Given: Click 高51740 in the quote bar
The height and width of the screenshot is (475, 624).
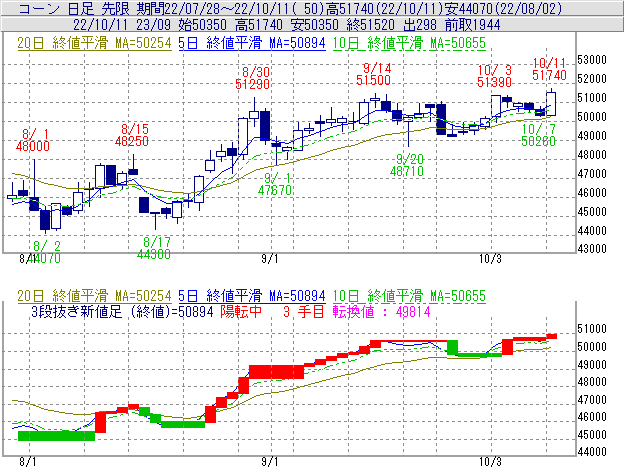Looking at the screenshot, I should point(259,25).
